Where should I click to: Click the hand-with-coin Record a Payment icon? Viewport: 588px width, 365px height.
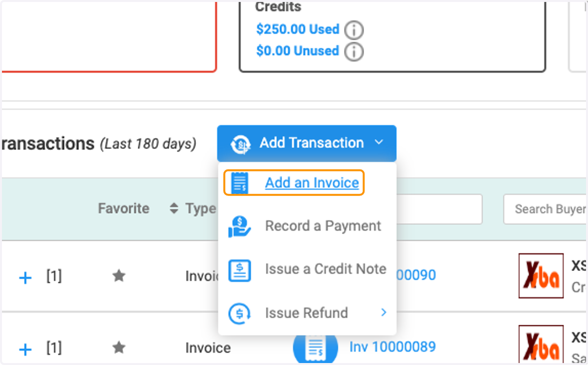[x=240, y=226]
